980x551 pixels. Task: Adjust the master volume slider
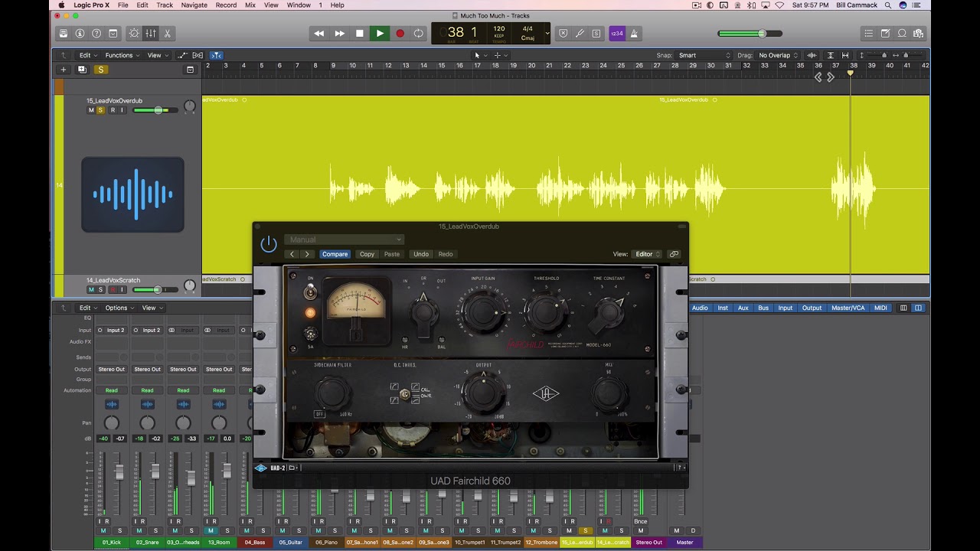click(x=750, y=34)
